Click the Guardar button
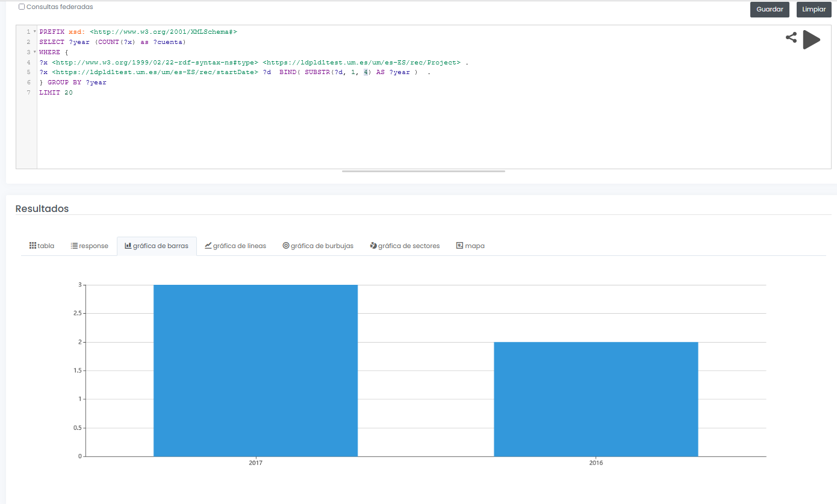This screenshot has width=837, height=504. tap(770, 10)
